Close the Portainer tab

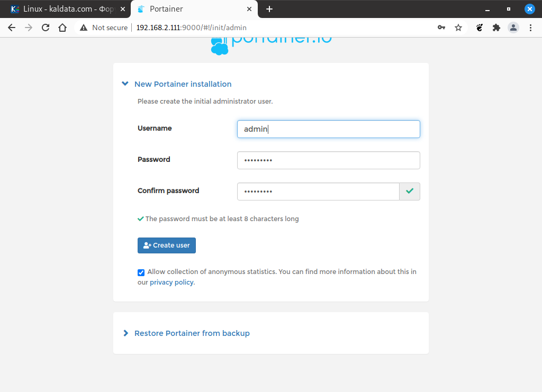(249, 9)
